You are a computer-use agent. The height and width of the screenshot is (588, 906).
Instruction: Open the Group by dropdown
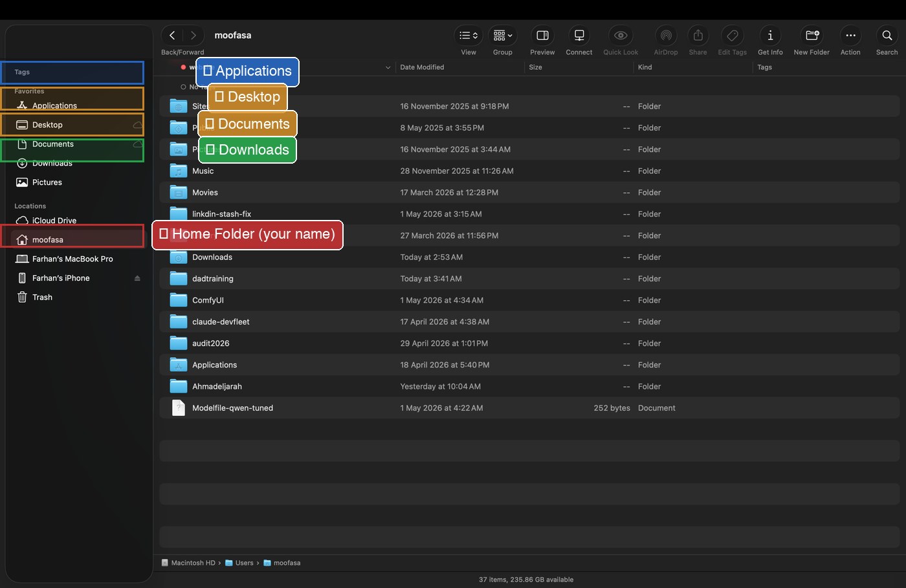503,36
